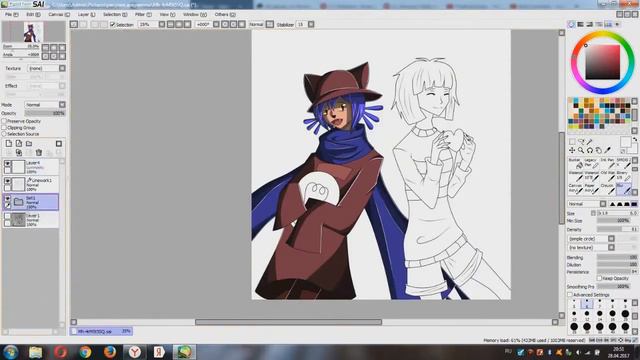Create a new layer folder
Screen dimensions: 640x360
click(x=29, y=144)
